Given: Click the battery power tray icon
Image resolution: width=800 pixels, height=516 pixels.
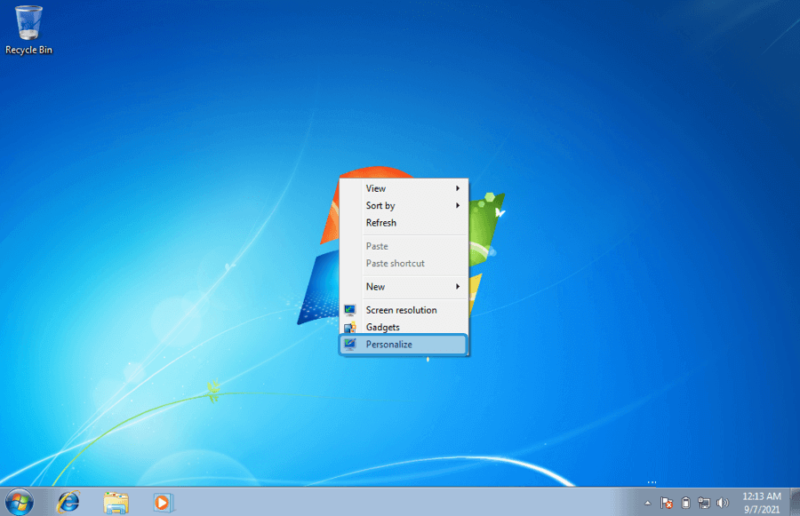Looking at the screenshot, I should click(686, 503).
